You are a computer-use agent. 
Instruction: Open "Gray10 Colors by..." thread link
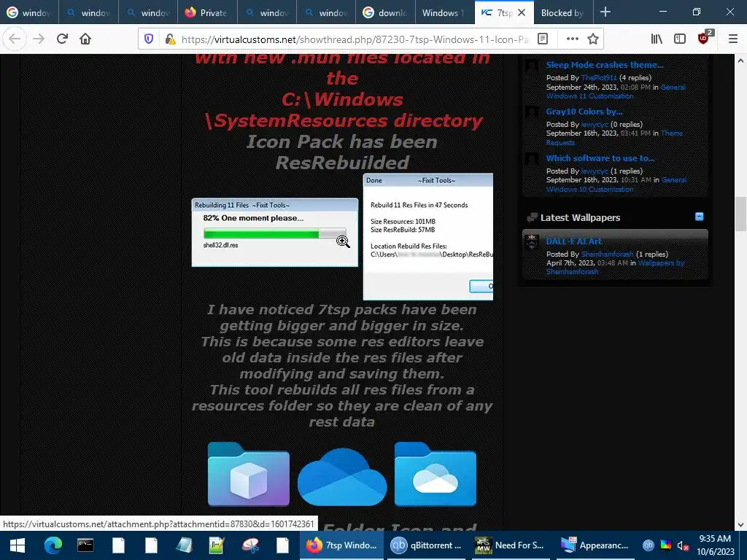pyautogui.click(x=584, y=112)
